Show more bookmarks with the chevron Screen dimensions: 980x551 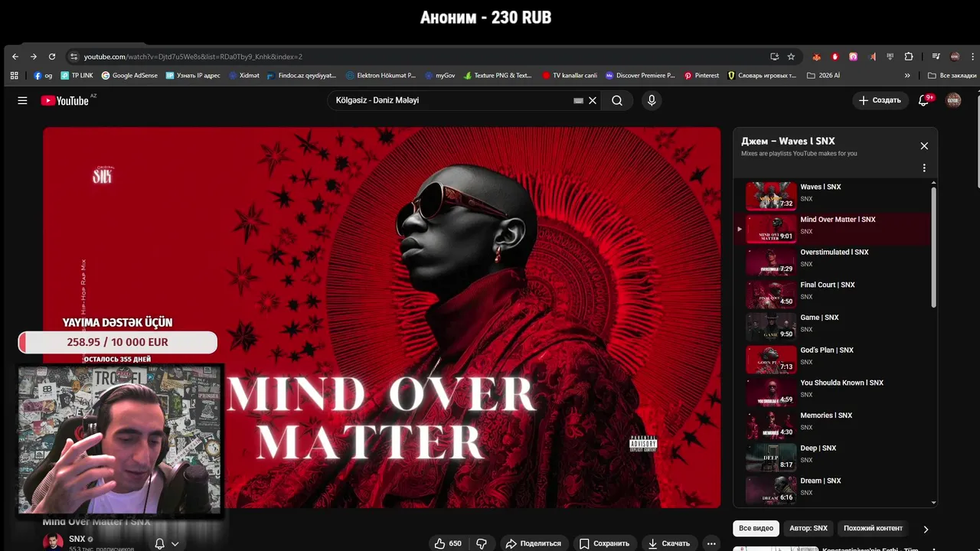click(907, 76)
